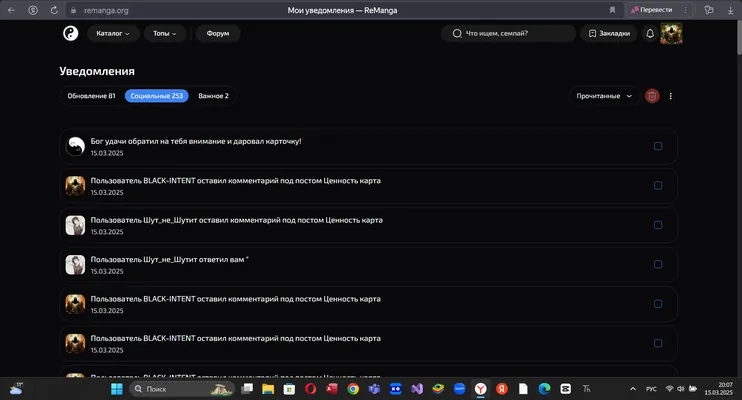Tick the checkbox for Шут_не_Шутит ответил вам
Screen dimensions: 742x400
pyautogui.click(x=658, y=265)
